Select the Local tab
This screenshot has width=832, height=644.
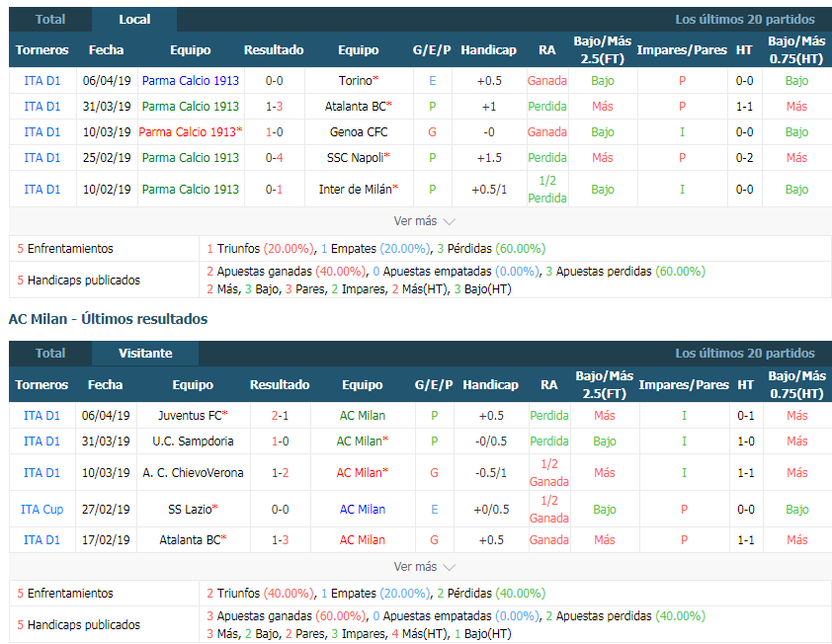pos(134,20)
